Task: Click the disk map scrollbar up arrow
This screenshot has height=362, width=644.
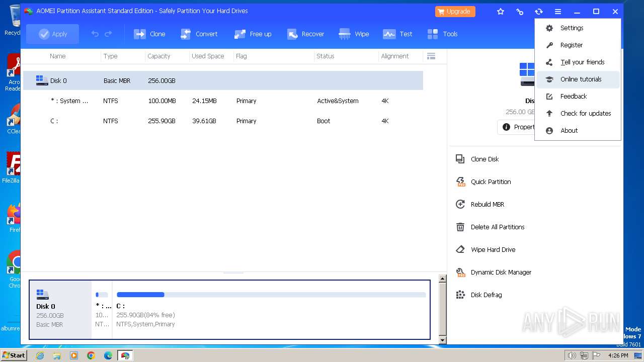Action: click(x=443, y=279)
